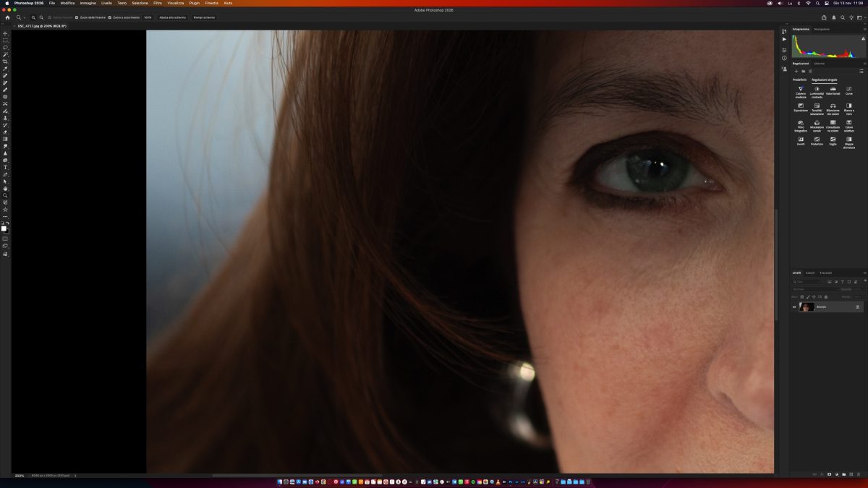Image resolution: width=868 pixels, height=488 pixels.
Task: Disable the Zoom a scorrimento checkbox
Action: [110, 17]
